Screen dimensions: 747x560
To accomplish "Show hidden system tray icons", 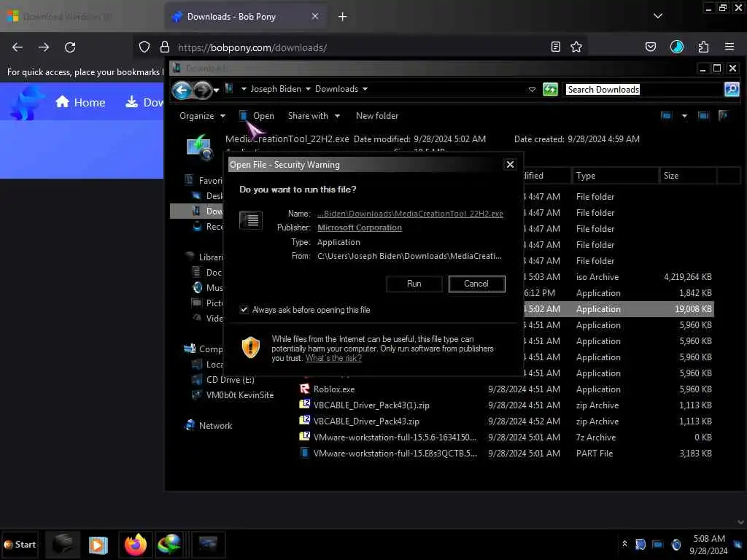I will point(624,543).
